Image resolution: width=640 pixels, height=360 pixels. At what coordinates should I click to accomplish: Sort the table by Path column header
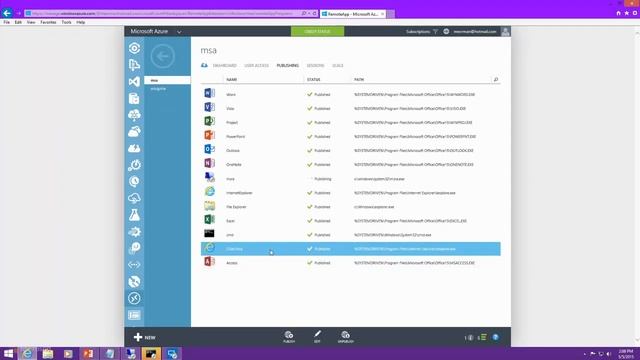[359, 80]
